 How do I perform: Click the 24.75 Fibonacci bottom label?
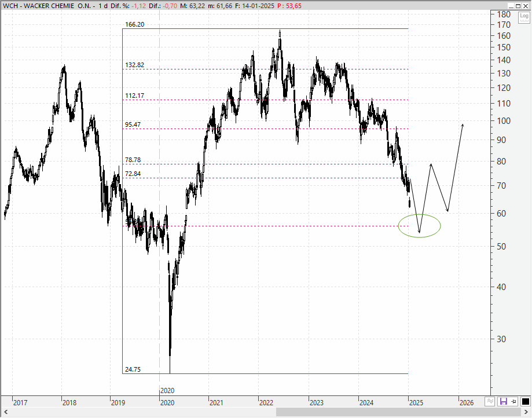pyautogui.click(x=133, y=369)
